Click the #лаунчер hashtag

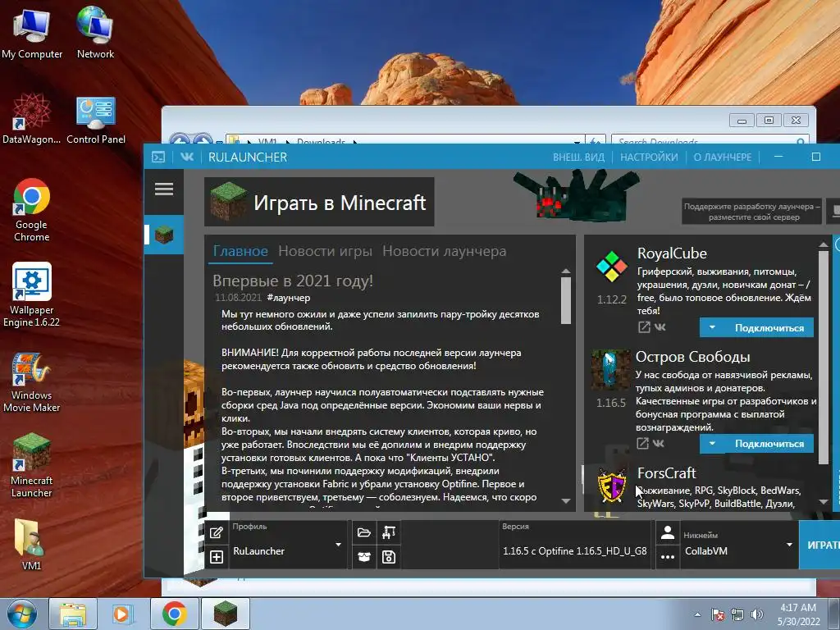(x=288, y=298)
